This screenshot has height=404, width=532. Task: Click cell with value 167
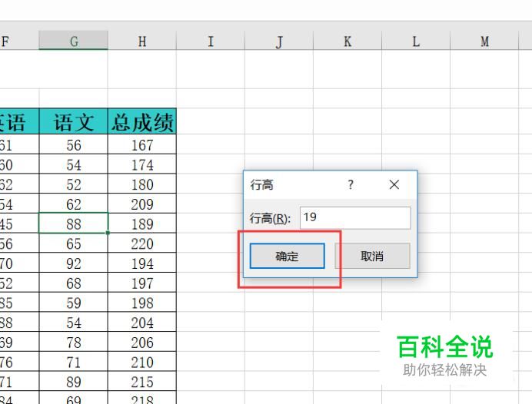click(142, 145)
